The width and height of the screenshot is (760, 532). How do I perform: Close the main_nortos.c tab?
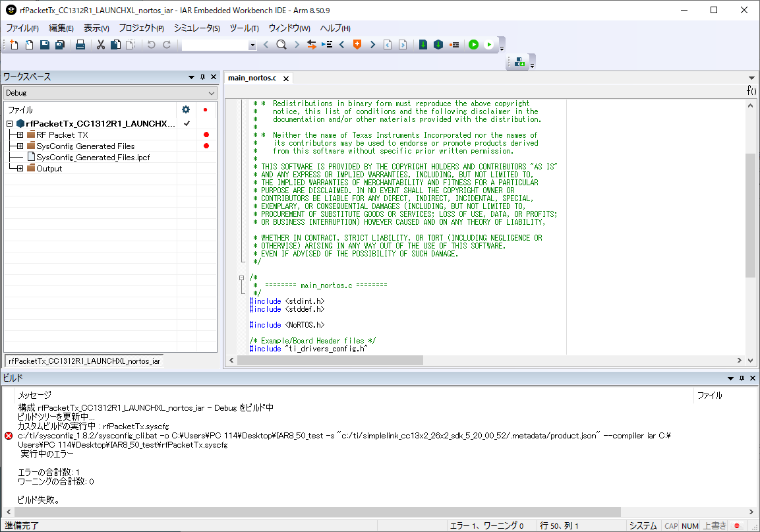tap(286, 78)
